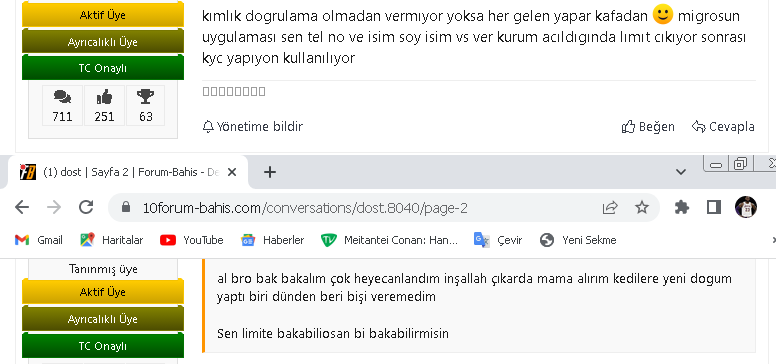The image size is (776, 364).
Task: Bookmark this page with the star icon
Action: coord(642,207)
